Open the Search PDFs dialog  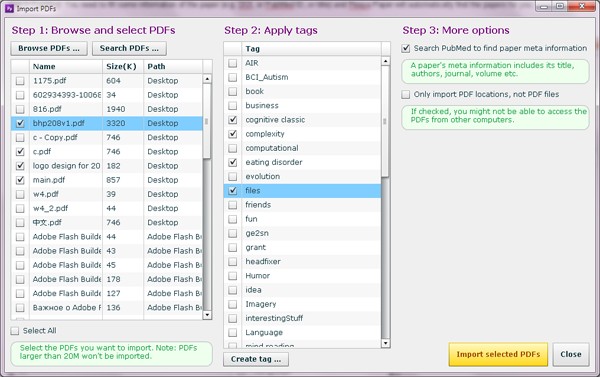pyautogui.click(x=129, y=48)
